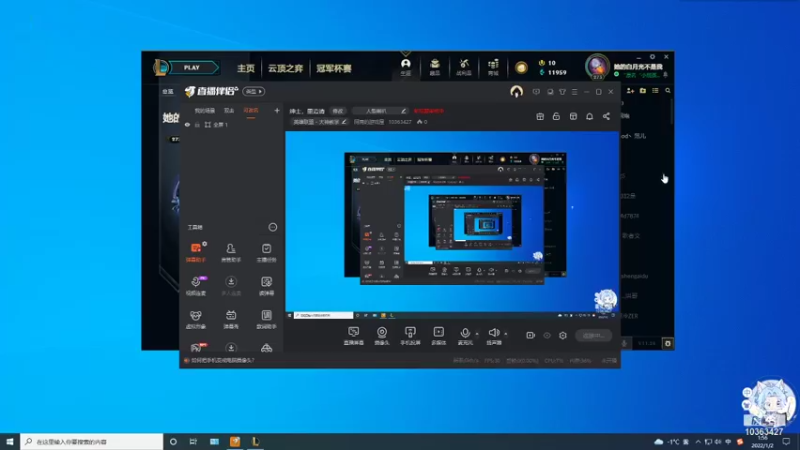
Task: Open the tuner tool beside multi-person co-stream
Action: pyautogui.click(x=266, y=286)
